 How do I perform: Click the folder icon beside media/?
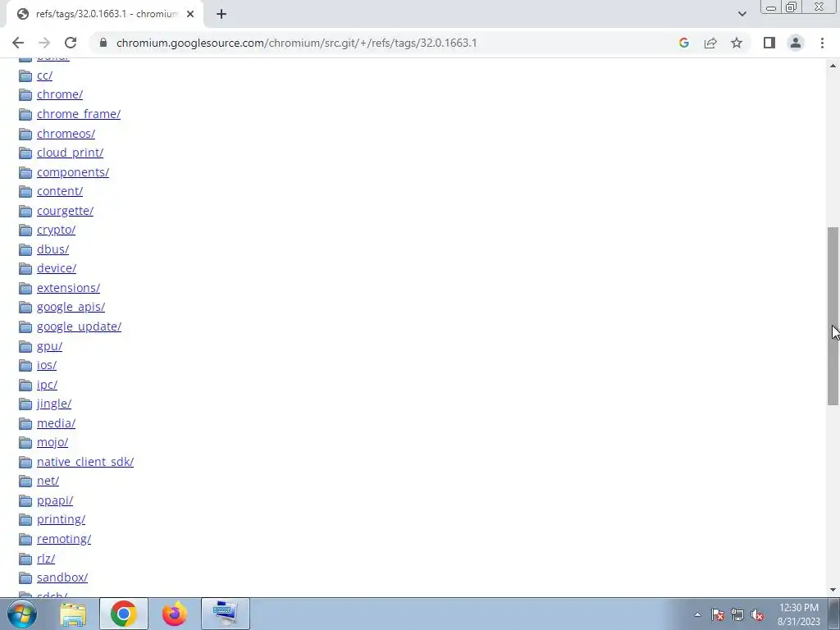click(25, 424)
